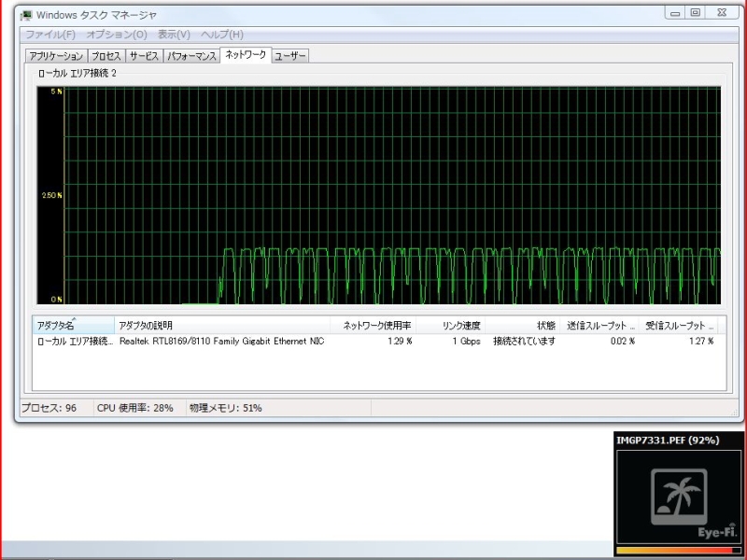Sort by ネットワーク使用率 column

point(375,325)
